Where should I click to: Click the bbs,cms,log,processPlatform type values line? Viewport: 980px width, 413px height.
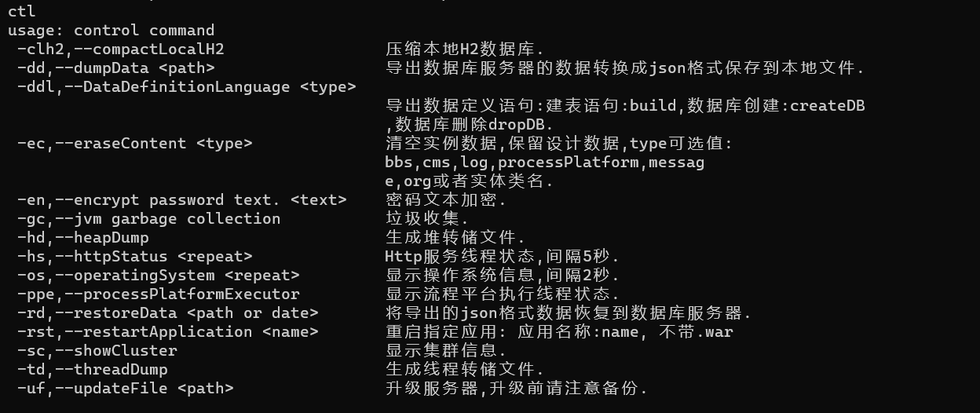click(545, 163)
